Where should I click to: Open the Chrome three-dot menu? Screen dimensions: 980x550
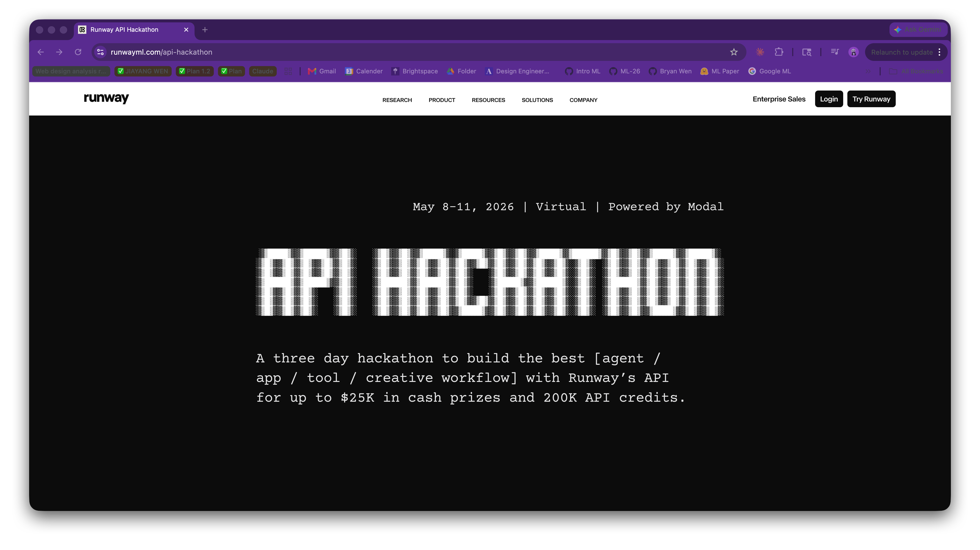939,52
